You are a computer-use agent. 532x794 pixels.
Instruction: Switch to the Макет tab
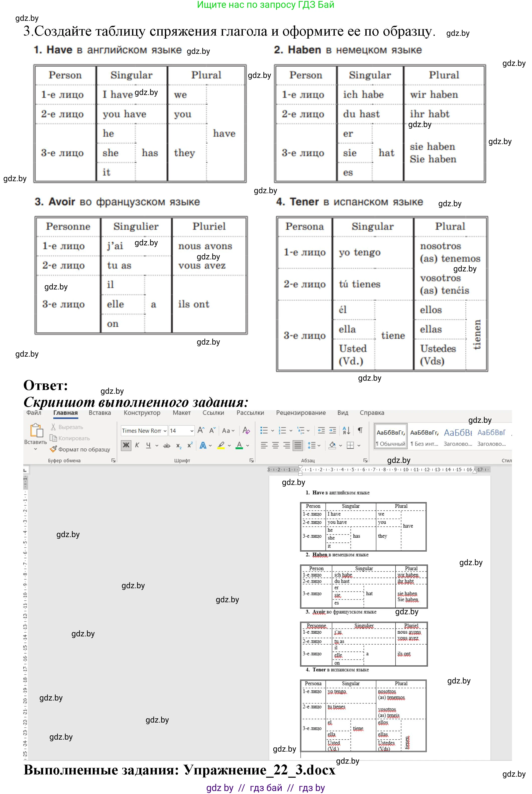click(x=181, y=413)
